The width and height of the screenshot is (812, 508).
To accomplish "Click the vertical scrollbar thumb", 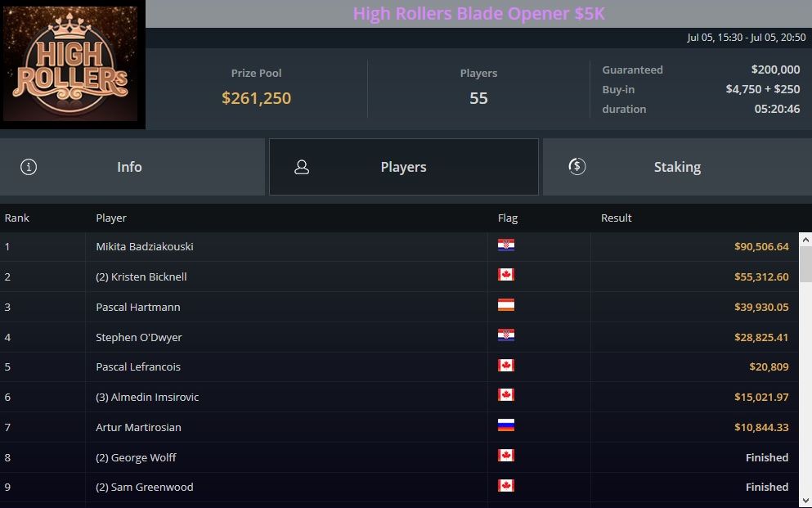I will pos(805,264).
